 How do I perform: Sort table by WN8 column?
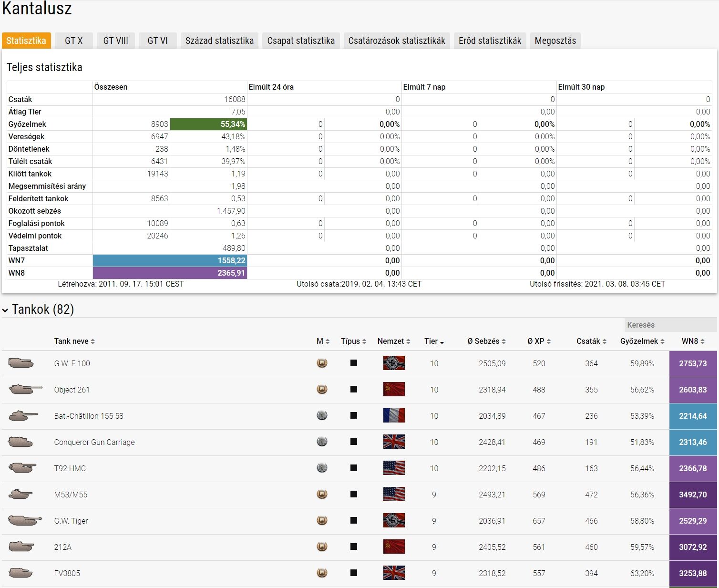[x=693, y=341]
